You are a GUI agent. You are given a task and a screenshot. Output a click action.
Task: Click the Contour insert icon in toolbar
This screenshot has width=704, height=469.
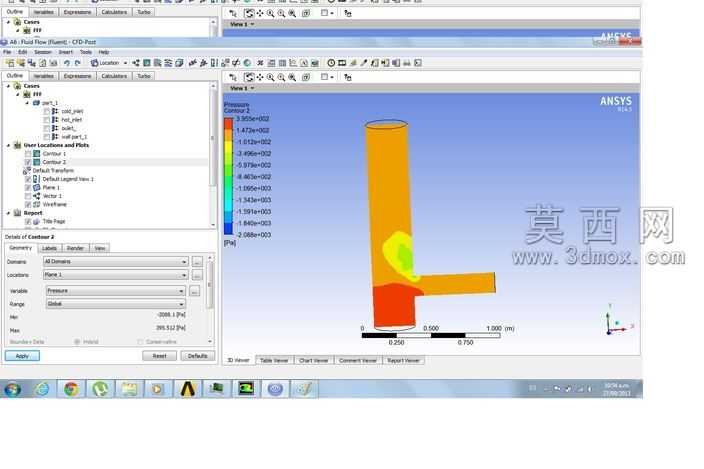[x=147, y=63]
